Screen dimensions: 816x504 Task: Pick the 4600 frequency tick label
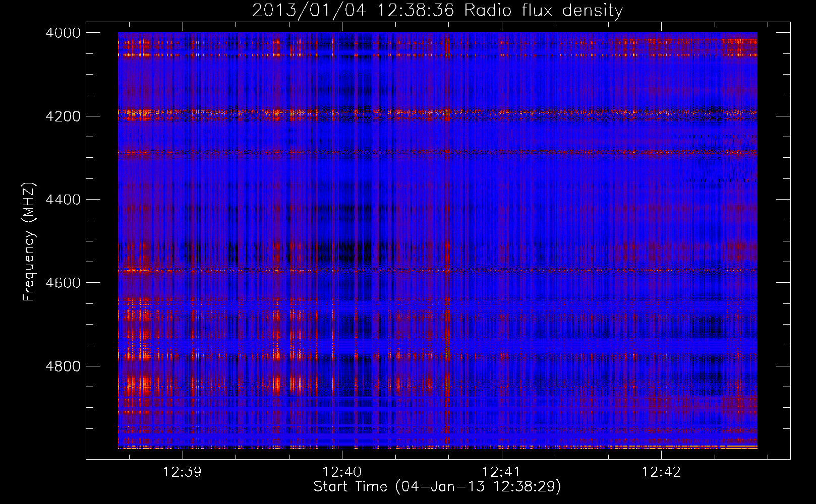pos(63,283)
